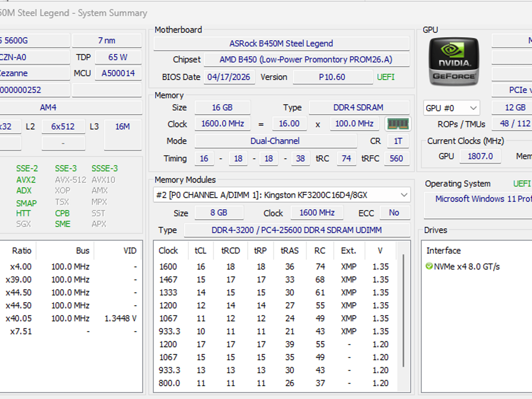The height and width of the screenshot is (399, 532).
Task: Click the module clock 1600 MHz field
Action: (x=317, y=212)
